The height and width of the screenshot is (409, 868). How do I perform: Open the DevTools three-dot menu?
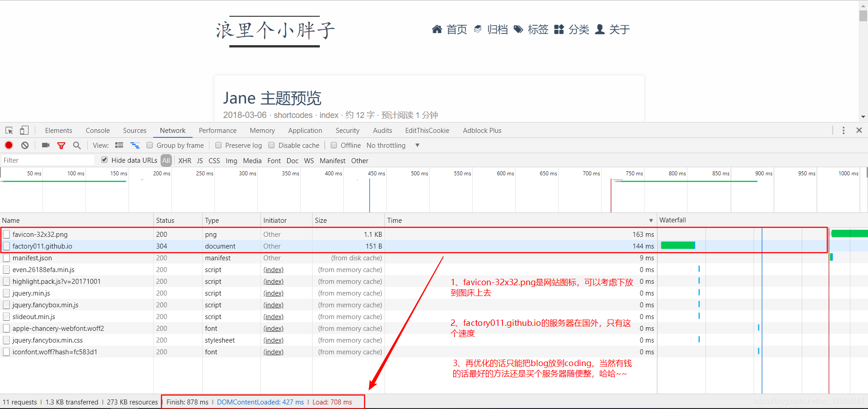tap(844, 131)
